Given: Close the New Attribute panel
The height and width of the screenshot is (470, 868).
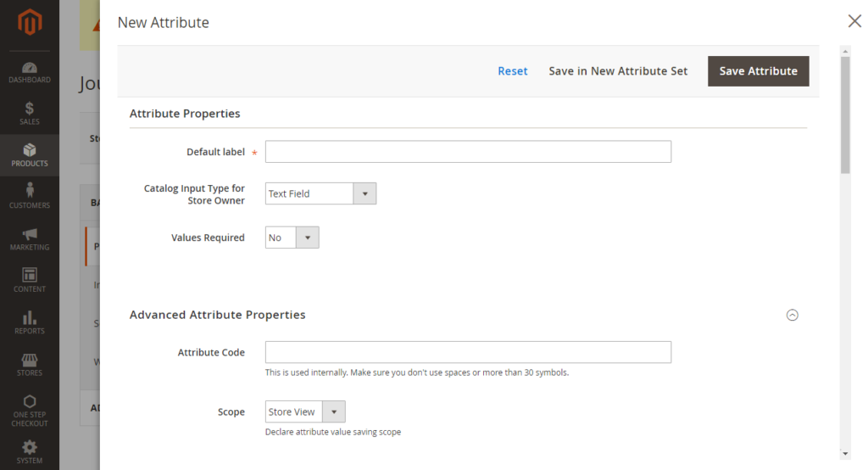Looking at the screenshot, I should click(854, 21).
